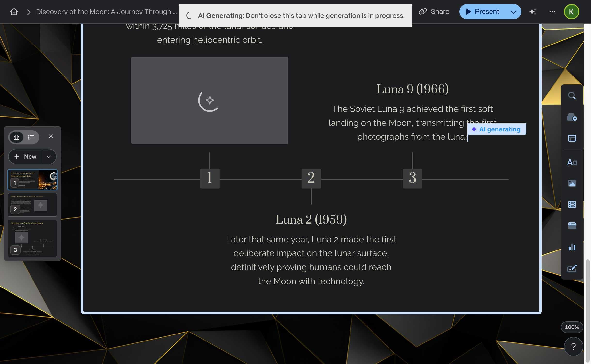The height and width of the screenshot is (364, 591).
Task: Open the embed apps panel icon
Action: pyautogui.click(x=572, y=226)
